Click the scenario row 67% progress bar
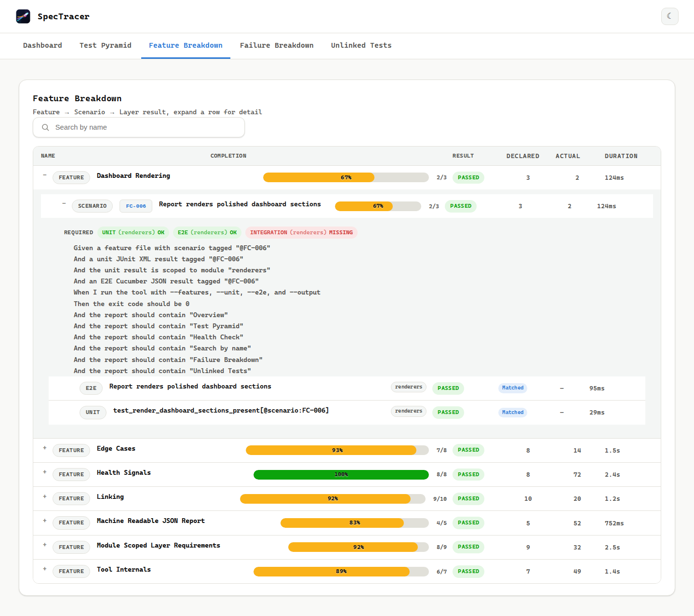 [378, 206]
